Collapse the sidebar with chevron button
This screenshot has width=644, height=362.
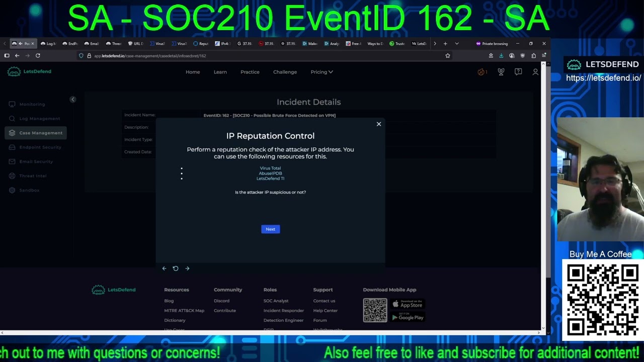72,100
